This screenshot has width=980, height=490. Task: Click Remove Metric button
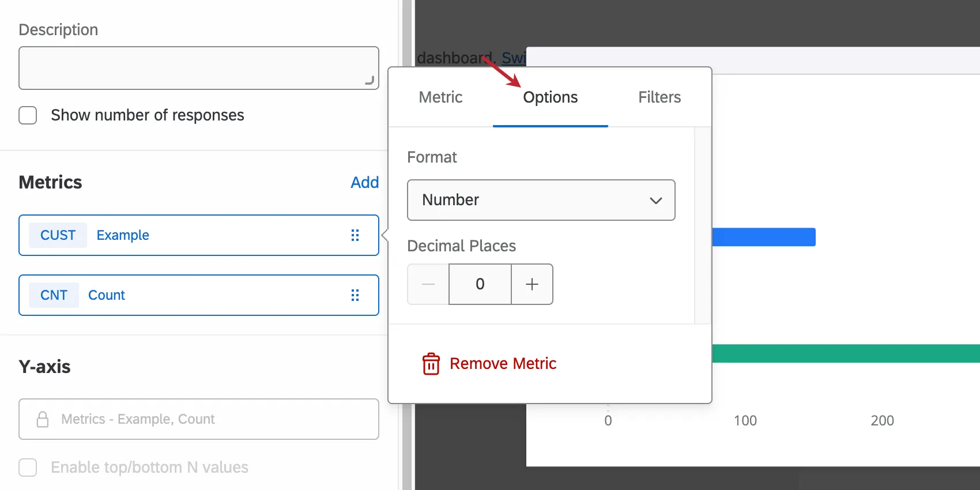tap(502, 364)
